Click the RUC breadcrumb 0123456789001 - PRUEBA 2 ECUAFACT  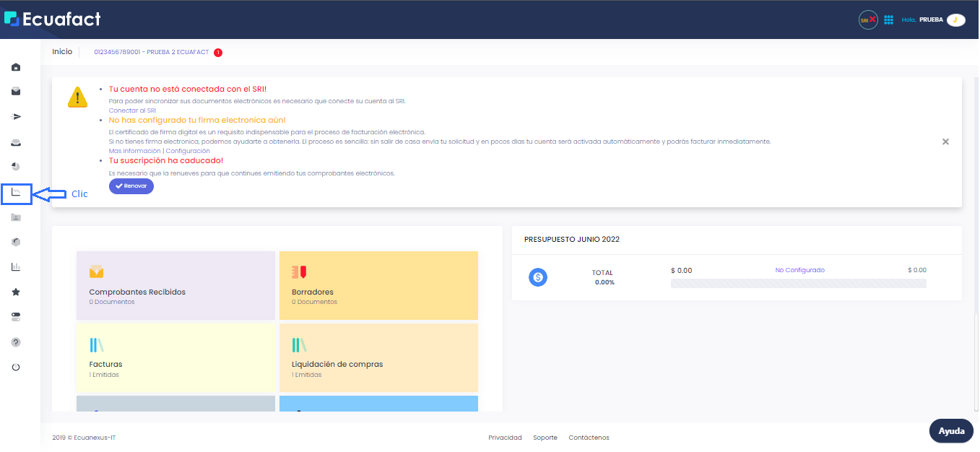[152, 51]
